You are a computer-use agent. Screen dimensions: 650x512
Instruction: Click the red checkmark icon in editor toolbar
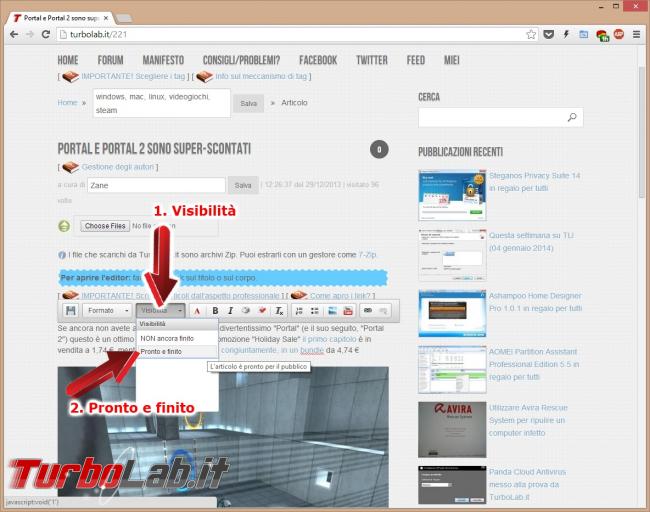[262, 311]
